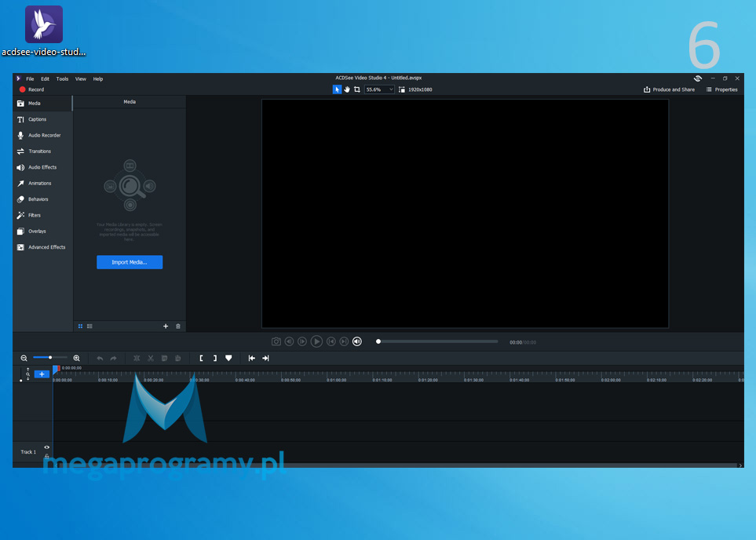Jump to previous clip
The width and height of the screenshot is (756, 540).
coord(331,341)
